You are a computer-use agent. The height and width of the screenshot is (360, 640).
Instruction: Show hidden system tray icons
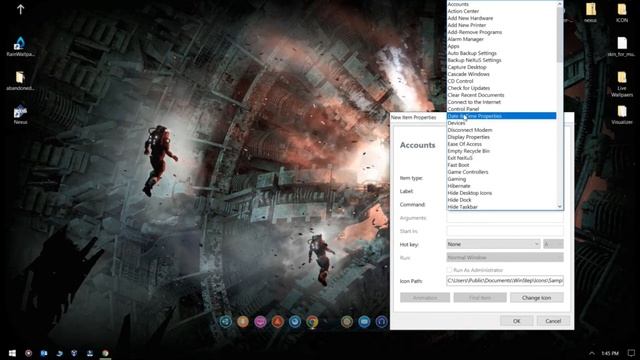point(592,353)
